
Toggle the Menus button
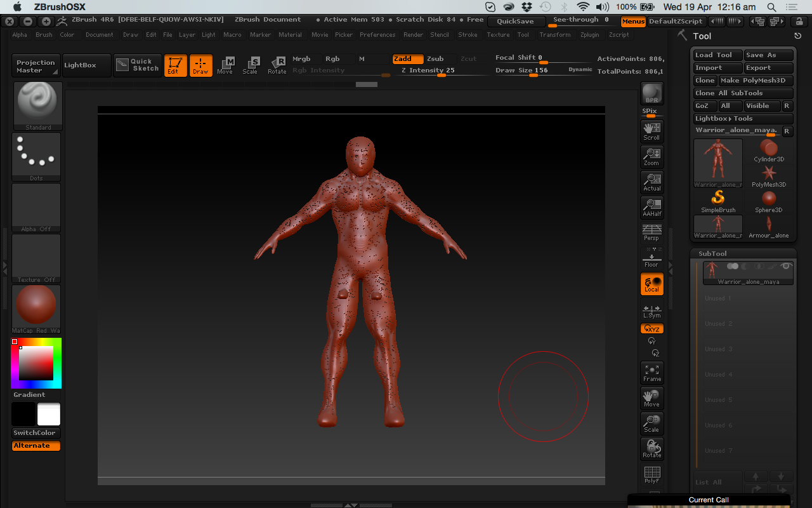pos(633,22)
